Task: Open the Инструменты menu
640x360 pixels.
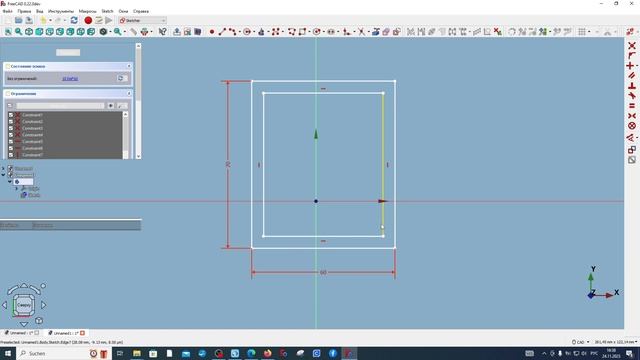Action: pyautogui.click(x=61, y=11)
